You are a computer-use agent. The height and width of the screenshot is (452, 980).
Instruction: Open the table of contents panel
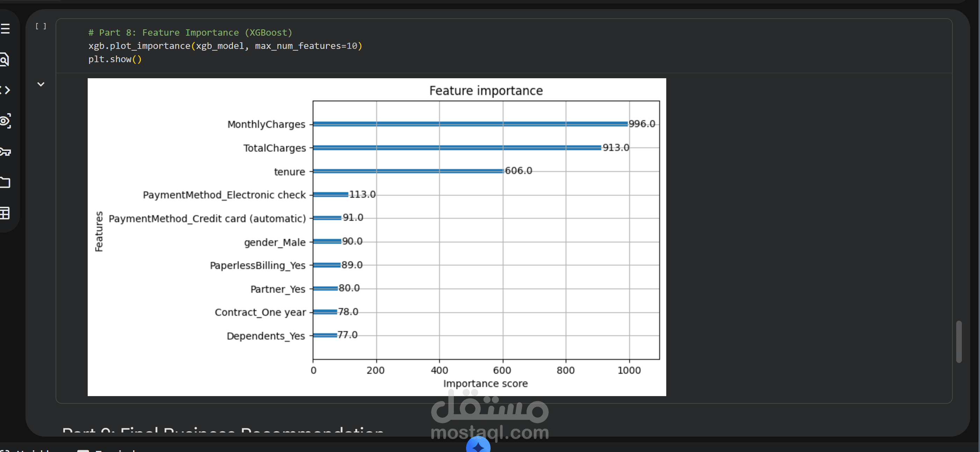(5, 29)
